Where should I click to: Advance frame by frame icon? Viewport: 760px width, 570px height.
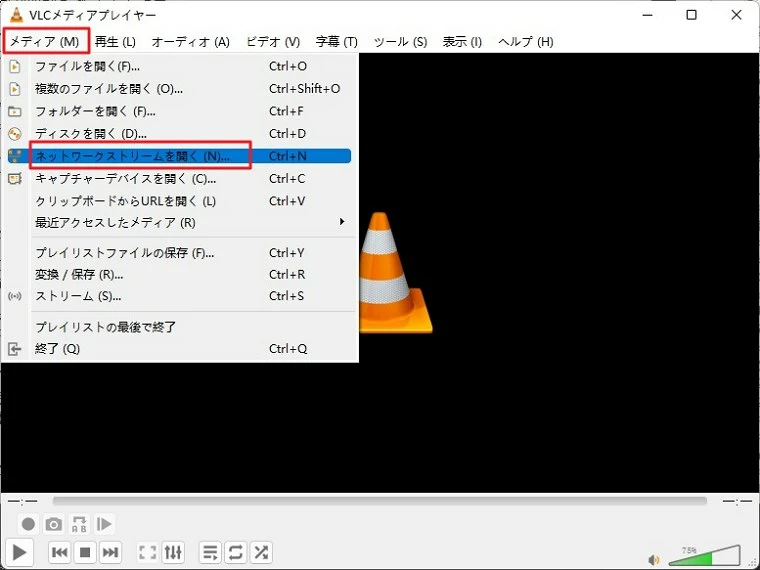(x=104, y=524)
